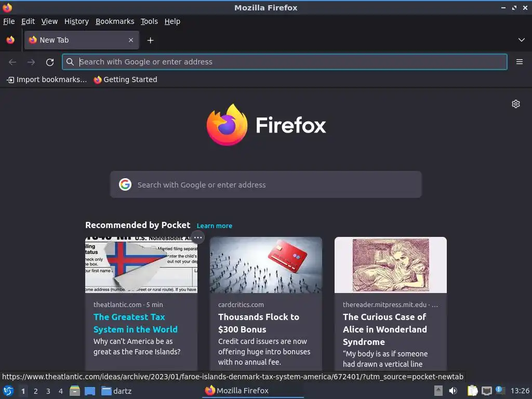Open the hamburger application menu
Viewport: 532px width, 399px height.
tap(520, 62)
